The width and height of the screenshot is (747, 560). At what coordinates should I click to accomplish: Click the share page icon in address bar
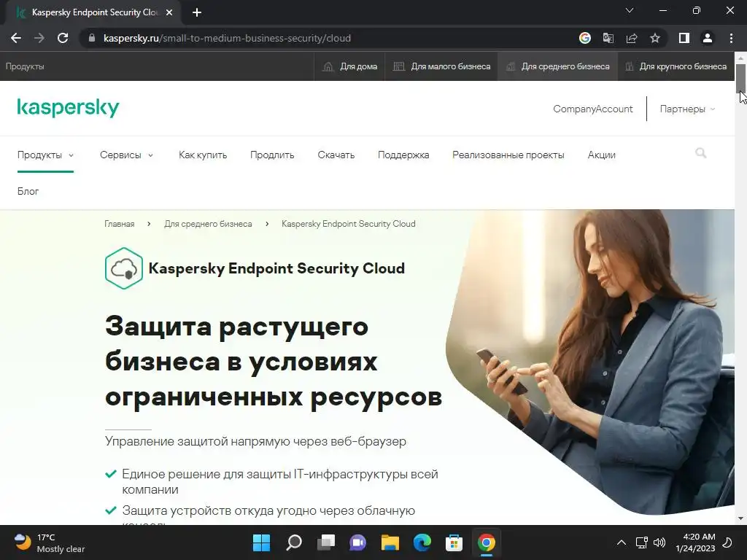point(632,38)
